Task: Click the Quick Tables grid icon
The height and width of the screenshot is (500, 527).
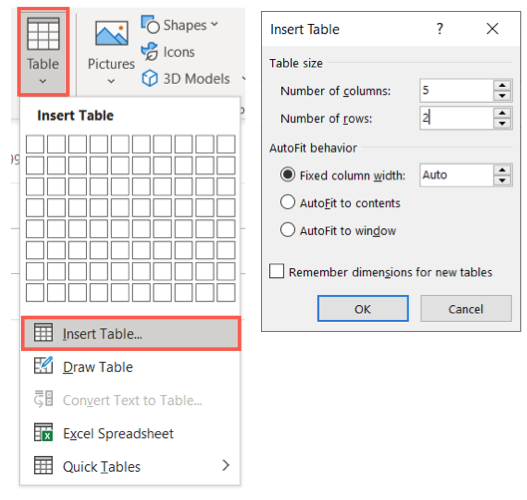Action: 43,465
